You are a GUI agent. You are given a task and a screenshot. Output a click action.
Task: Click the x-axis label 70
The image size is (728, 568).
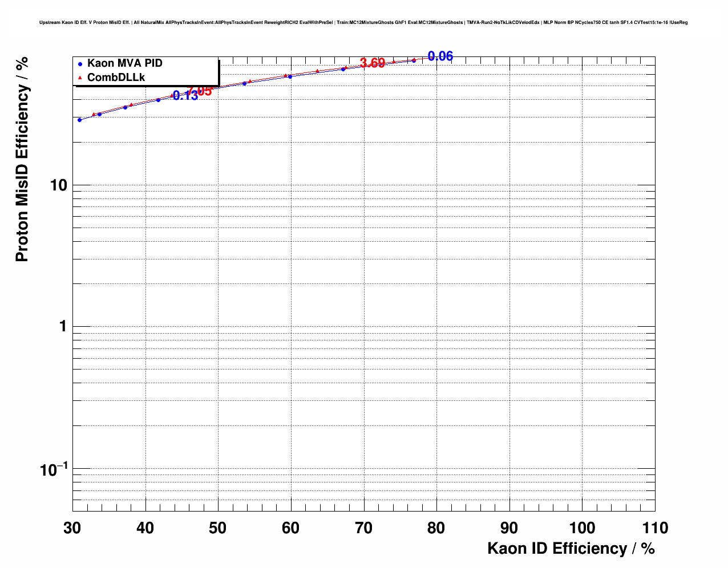tap(364, 528)
